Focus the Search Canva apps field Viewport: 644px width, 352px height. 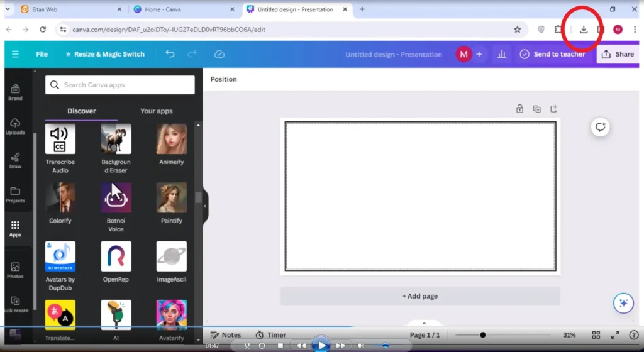[120, 85]
